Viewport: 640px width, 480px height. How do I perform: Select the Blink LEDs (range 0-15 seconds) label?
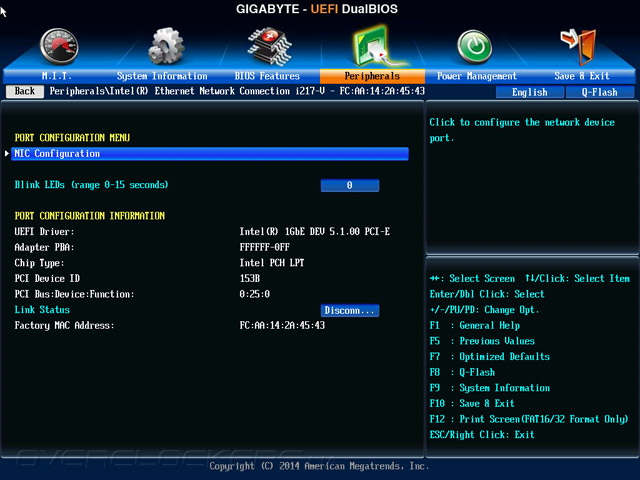(x=91, y=185)
